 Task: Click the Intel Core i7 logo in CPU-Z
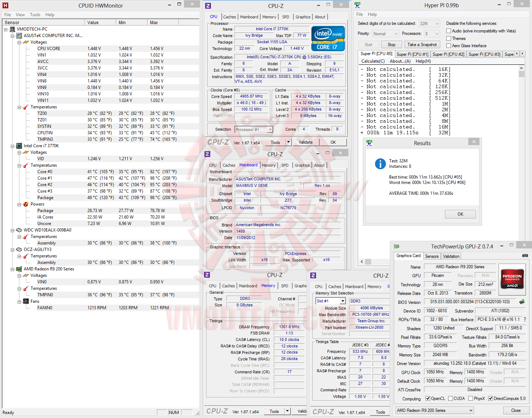(x=328, y=39)
